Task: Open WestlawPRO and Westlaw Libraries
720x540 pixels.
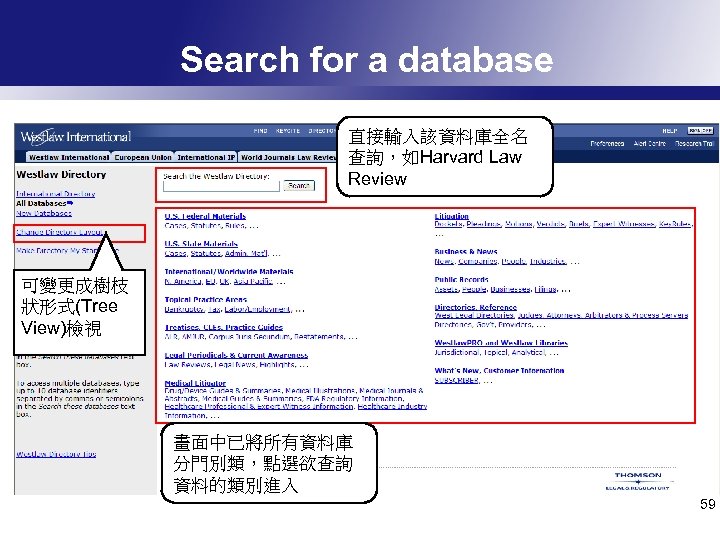Action: pos(501,343)
